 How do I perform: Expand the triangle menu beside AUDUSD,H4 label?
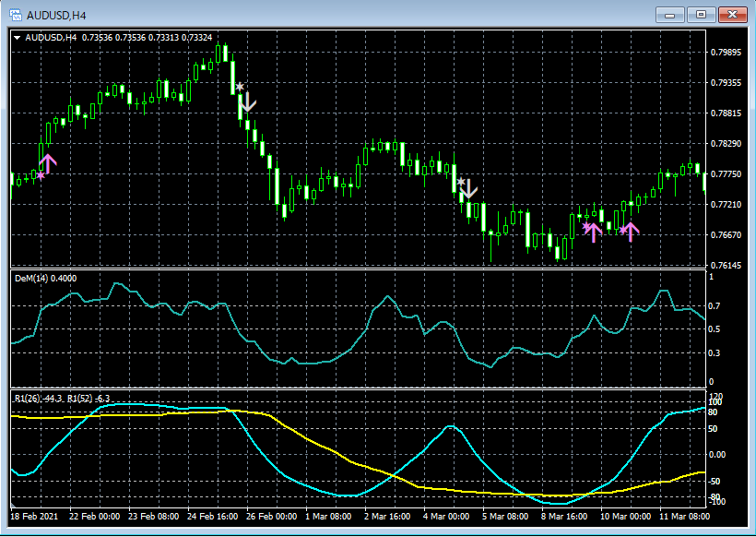[x=18, y=38]
